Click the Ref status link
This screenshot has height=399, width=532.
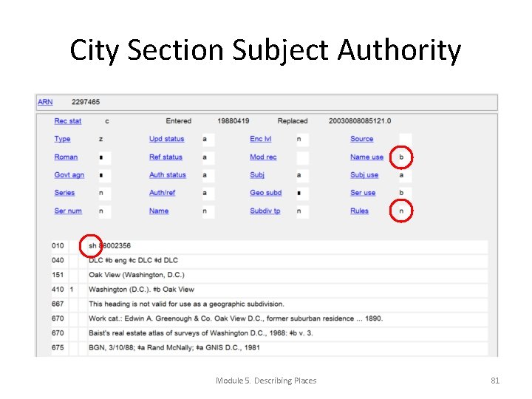[x=166, y=157]
